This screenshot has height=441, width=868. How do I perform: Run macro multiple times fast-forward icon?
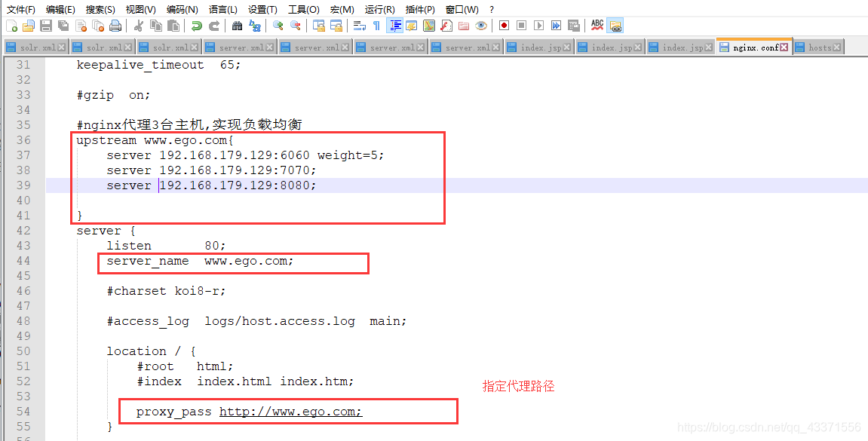click(x=556, y=26)
